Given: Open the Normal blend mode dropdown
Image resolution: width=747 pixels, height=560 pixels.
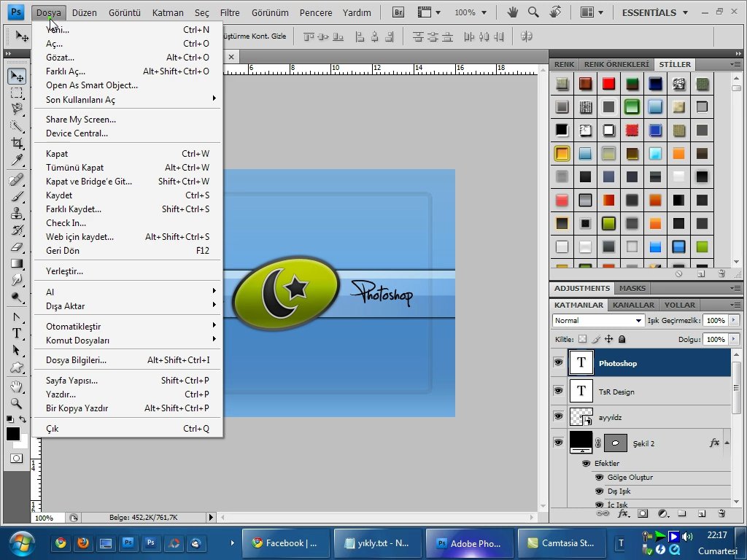Looking at the screenshot, I should point(598,321).
